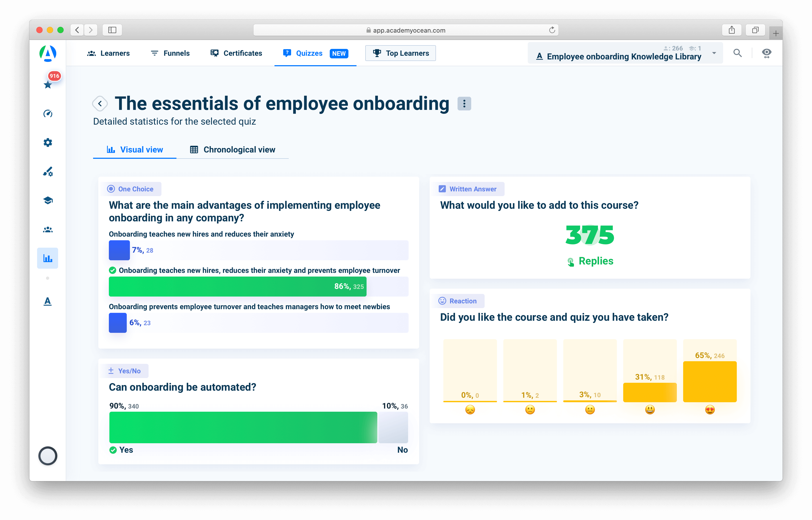Click the underlined A icon in sidebar
The width and height of the screenshot is (812, 520).
pos(48,301)
